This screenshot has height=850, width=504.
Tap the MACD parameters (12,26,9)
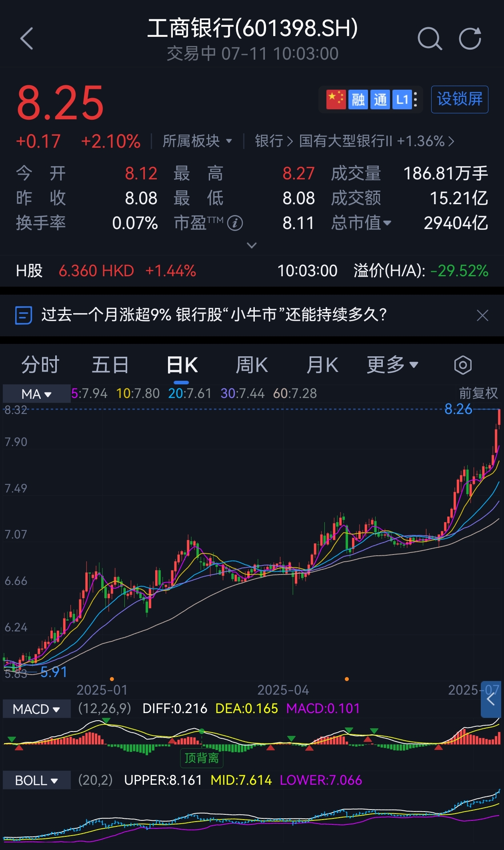pos(105,709)
